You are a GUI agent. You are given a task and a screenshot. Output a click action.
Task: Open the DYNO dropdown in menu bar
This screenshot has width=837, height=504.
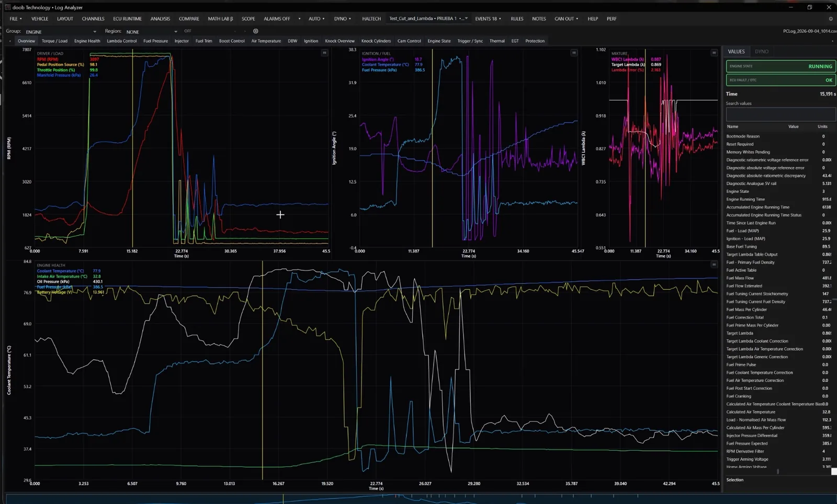[343, 19]
